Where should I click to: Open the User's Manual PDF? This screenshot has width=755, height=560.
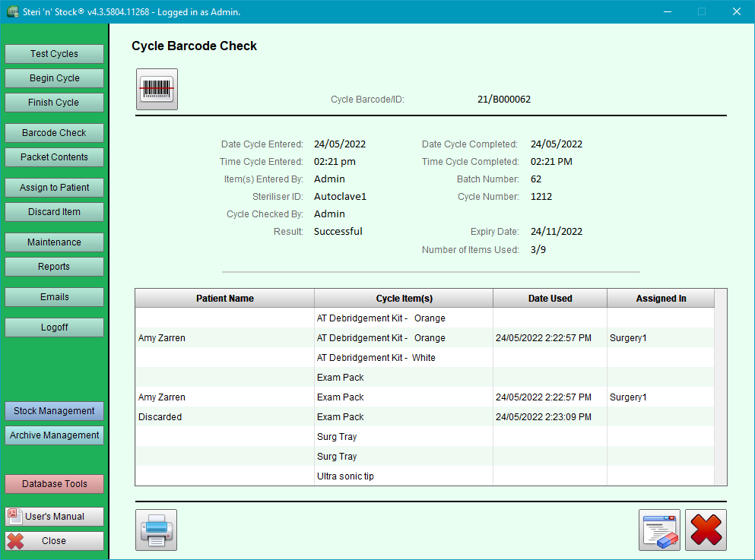[55, 517]
